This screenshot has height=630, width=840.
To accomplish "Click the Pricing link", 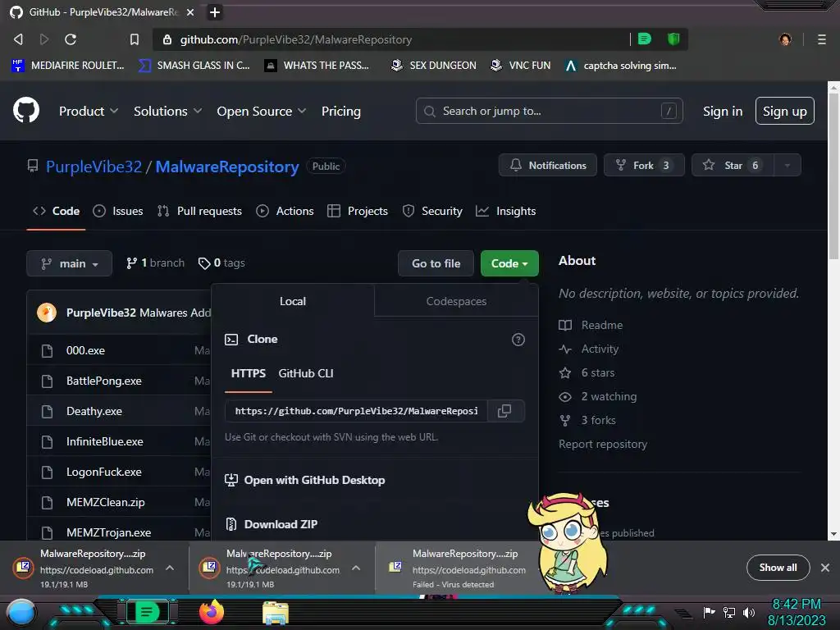I will tap(340, 111).
